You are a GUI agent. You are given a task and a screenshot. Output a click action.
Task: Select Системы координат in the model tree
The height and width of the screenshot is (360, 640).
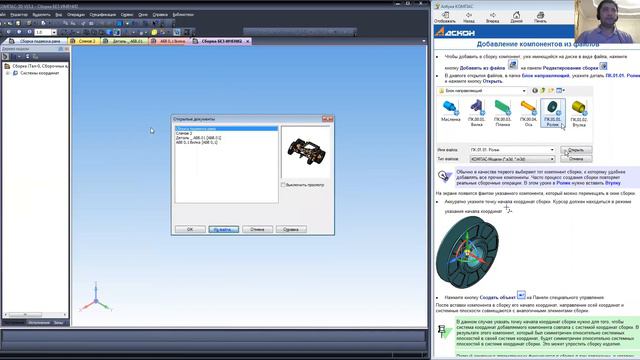pyautogui.click(x=39, y=73)
